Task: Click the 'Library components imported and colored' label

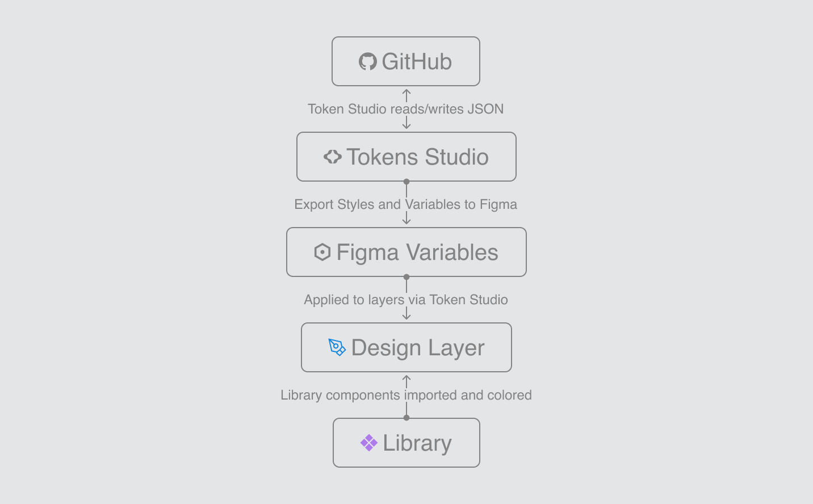Action: 406,395
